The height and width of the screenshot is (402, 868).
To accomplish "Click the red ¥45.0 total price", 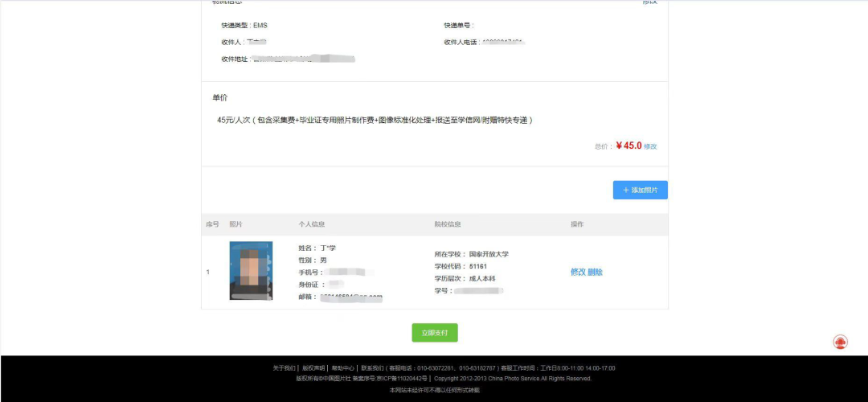I will tap(628, 146).
